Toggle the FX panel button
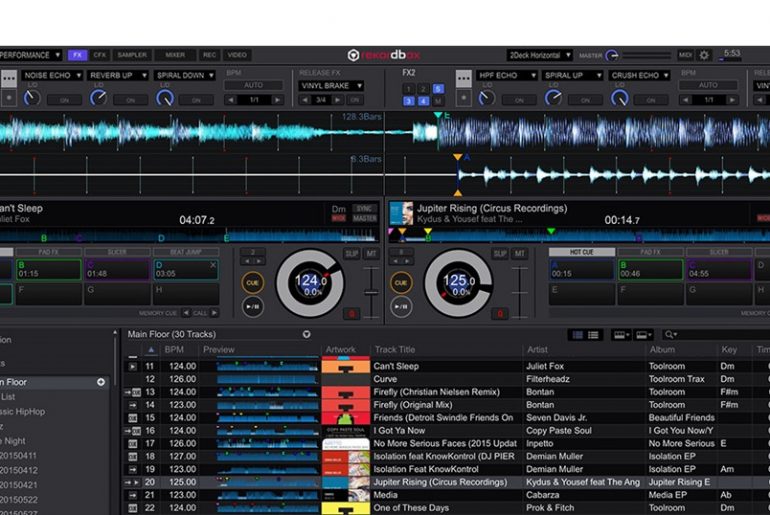Viewport: 770px width, 515px height. point(77,55)
